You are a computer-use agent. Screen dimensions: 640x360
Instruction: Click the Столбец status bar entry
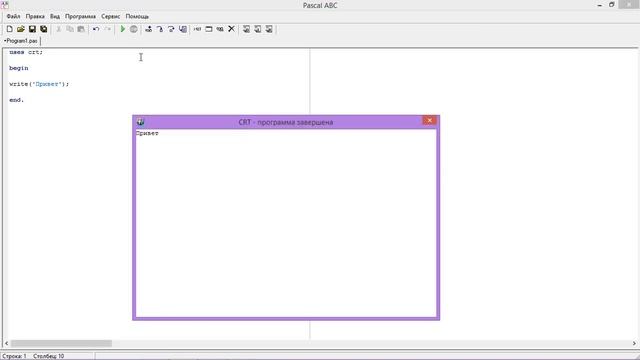(x=49, y=356)
